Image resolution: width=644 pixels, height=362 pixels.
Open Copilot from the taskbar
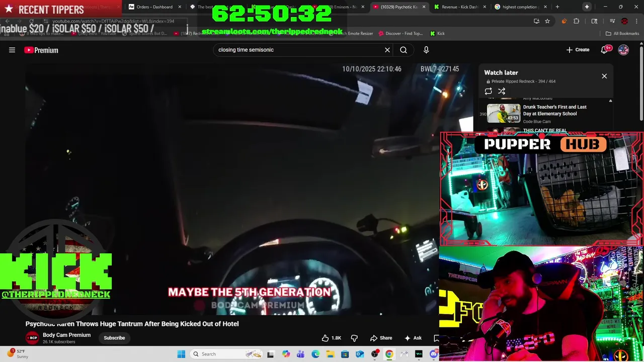(x=286, y=354)
